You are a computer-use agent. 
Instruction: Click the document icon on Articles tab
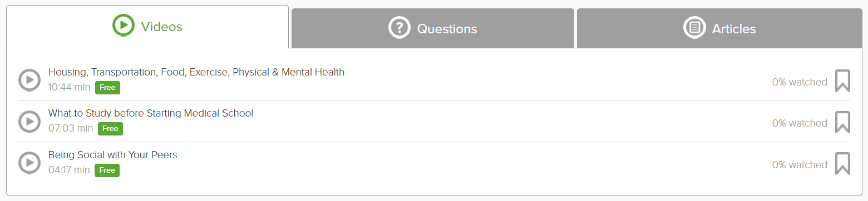(x=694, y=27)
